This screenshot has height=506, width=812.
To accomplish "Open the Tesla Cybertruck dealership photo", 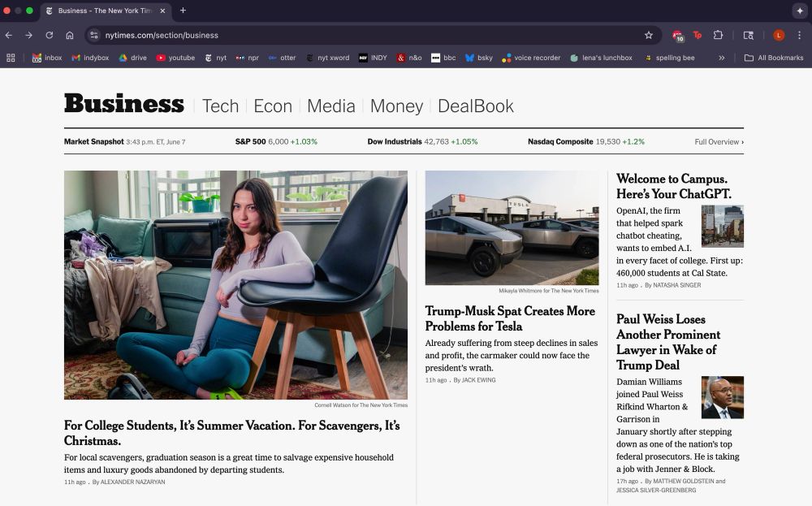I will [x=512, y=228].
